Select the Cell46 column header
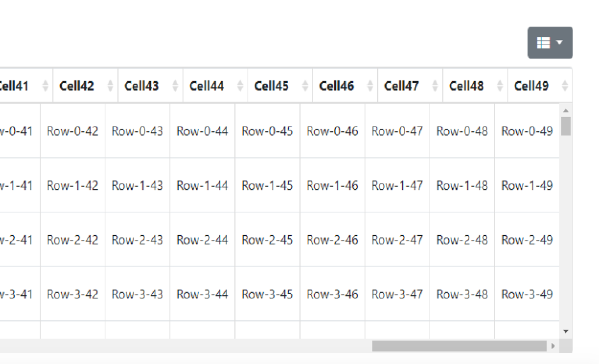This screenshot has width=599, height=364. pyautogui.click(x=336, y=86)
